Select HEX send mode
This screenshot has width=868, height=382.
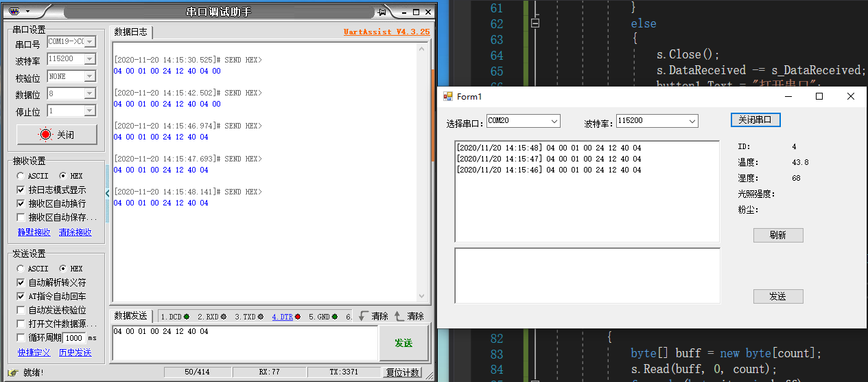coord(62,269)
